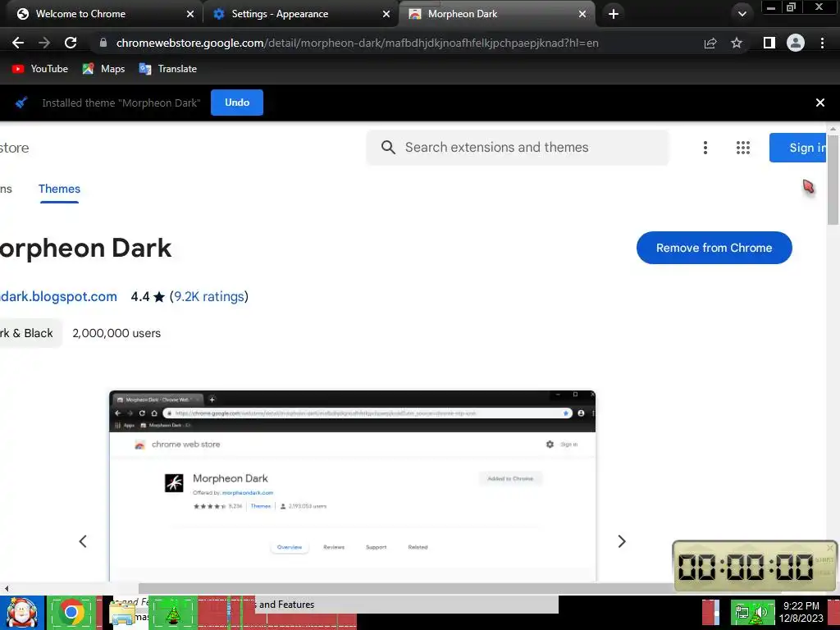Click the forward navigation arrow
Viewport: 840px width, 630px height.
(x=44, y=43)
